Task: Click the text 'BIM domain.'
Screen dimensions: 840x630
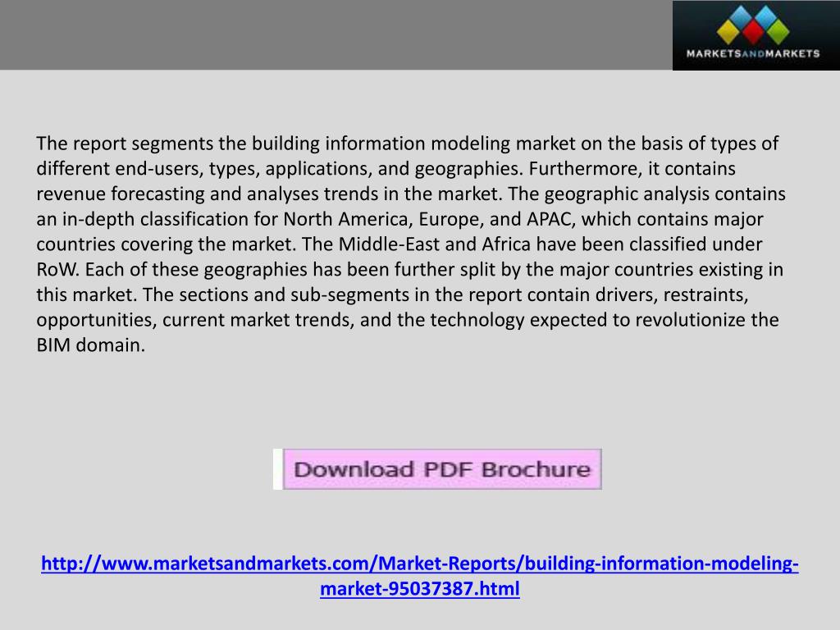Action: [90, 345]
